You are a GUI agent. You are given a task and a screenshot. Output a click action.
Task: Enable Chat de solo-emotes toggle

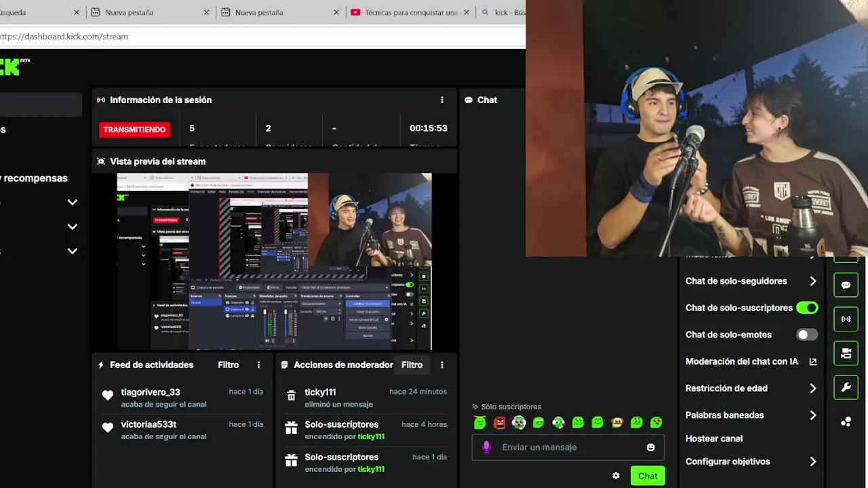coord(807,335)
